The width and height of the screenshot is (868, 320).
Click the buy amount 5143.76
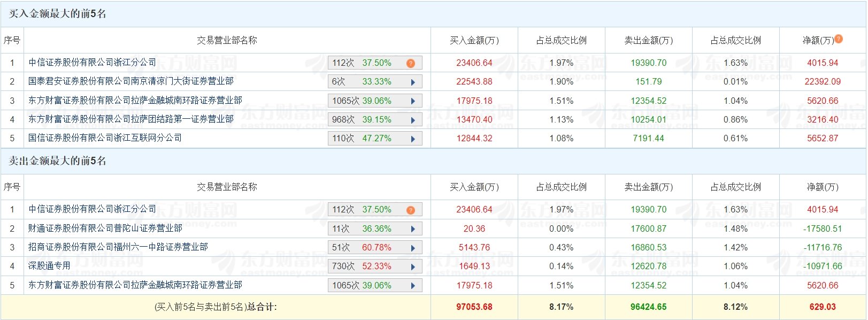(x=474, y=248)
